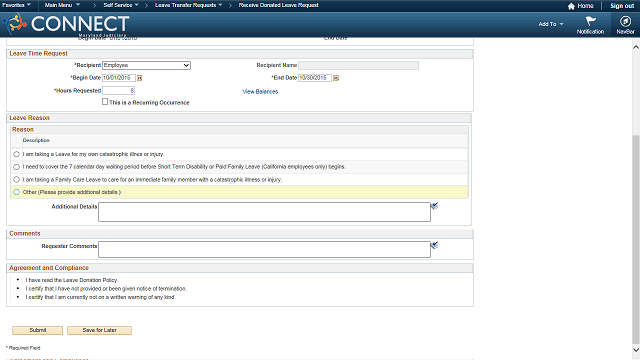Click spell check icon beside Requester Comments
This screenshot has width=640, height=360.
tap(435, 245)
